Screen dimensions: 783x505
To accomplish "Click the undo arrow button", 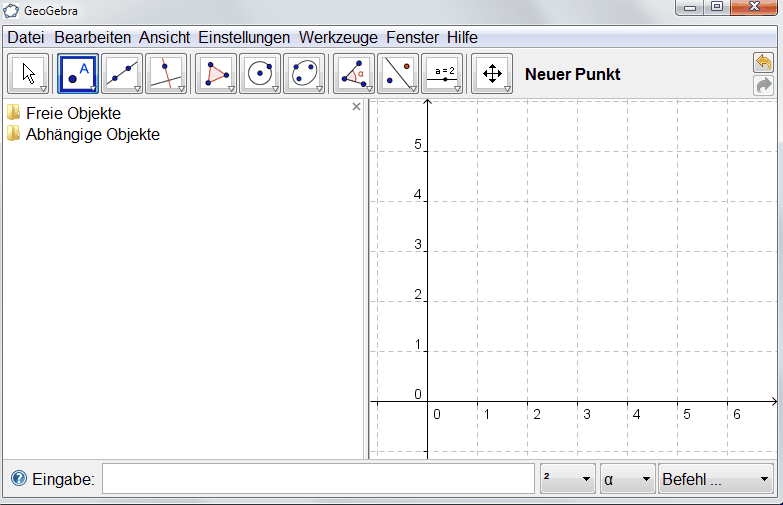I will click(x=763, y=63).
